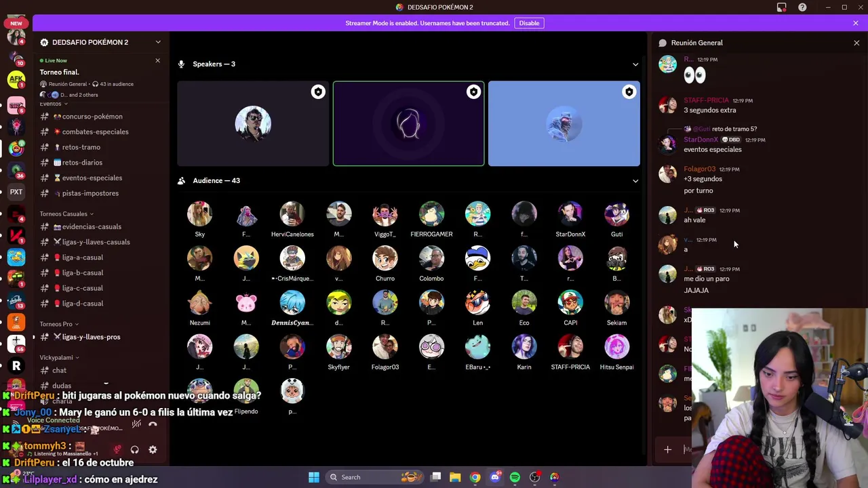Open Colombo audience avatar
Viewport: 868px width, 488px height.
[431, 258]
